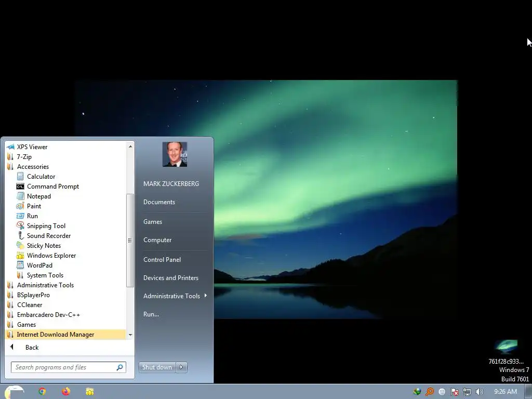
Task: Open the Explorer folder icon on taskbar
Action: 89,392
